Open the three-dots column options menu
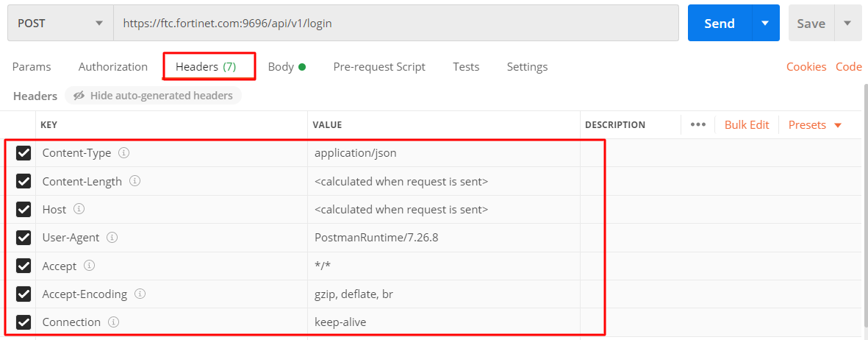Viewport: 868px width, 340px height. point(697,125)
